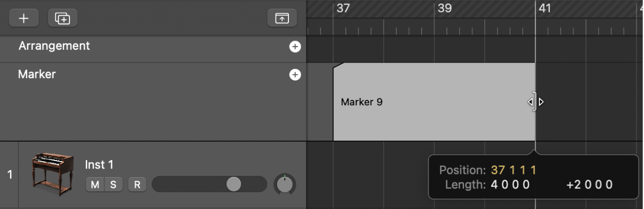Select the Arrangement global track label
Viewport: 644px width, 209px height.
(x=54, y=46)
